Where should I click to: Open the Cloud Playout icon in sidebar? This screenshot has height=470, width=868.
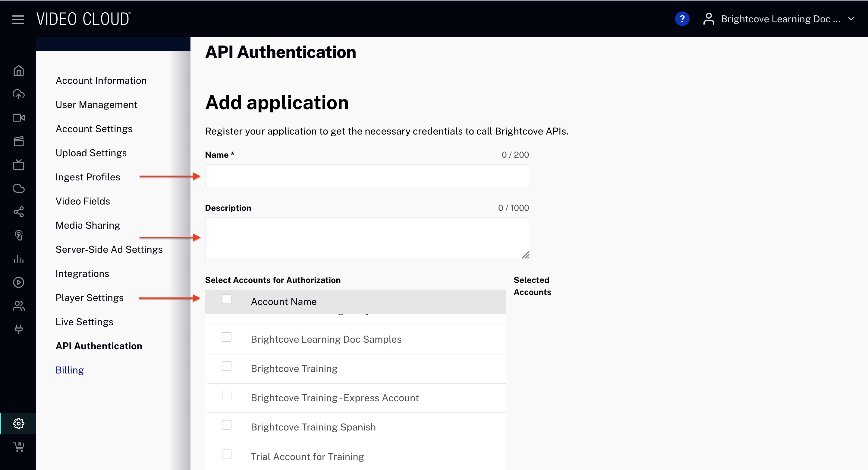18,188
